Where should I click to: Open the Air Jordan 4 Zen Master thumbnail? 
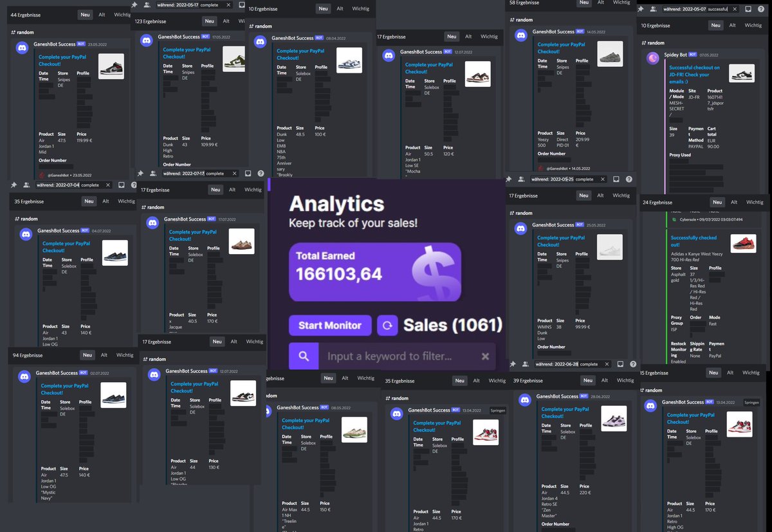[613, 419]
